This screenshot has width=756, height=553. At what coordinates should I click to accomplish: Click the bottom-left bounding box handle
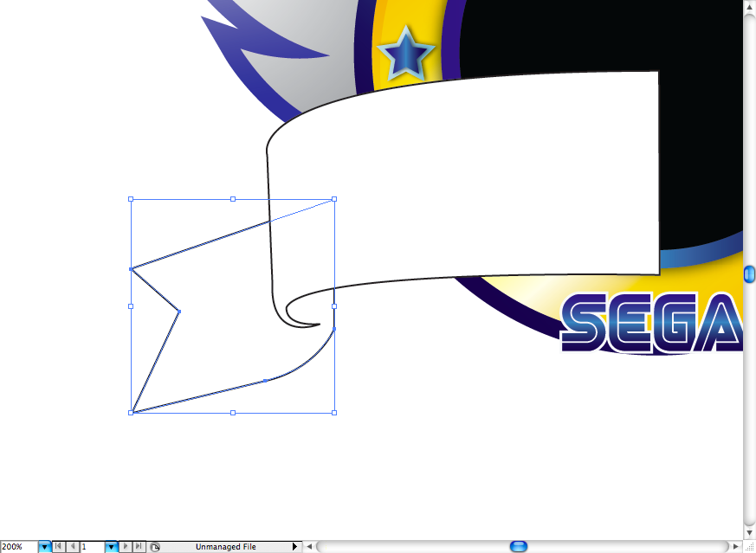(x=131, y=413)
